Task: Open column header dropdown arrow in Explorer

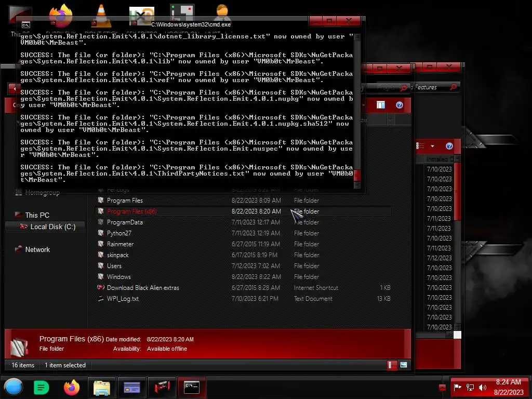Action: (x=391, y=120)
